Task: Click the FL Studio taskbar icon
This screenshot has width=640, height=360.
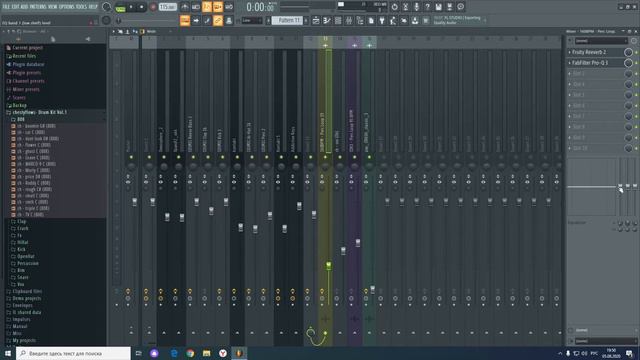Action: tap(239, 353)
